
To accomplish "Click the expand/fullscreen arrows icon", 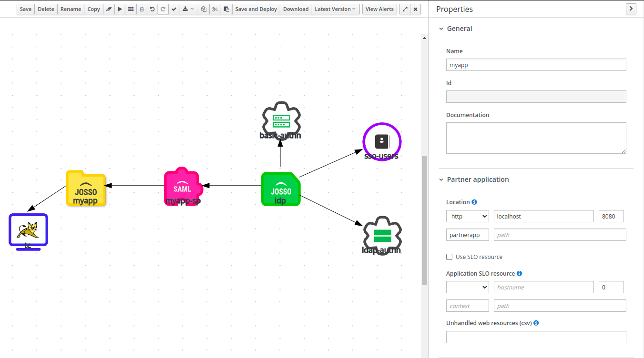I will (x=405, y=9).
